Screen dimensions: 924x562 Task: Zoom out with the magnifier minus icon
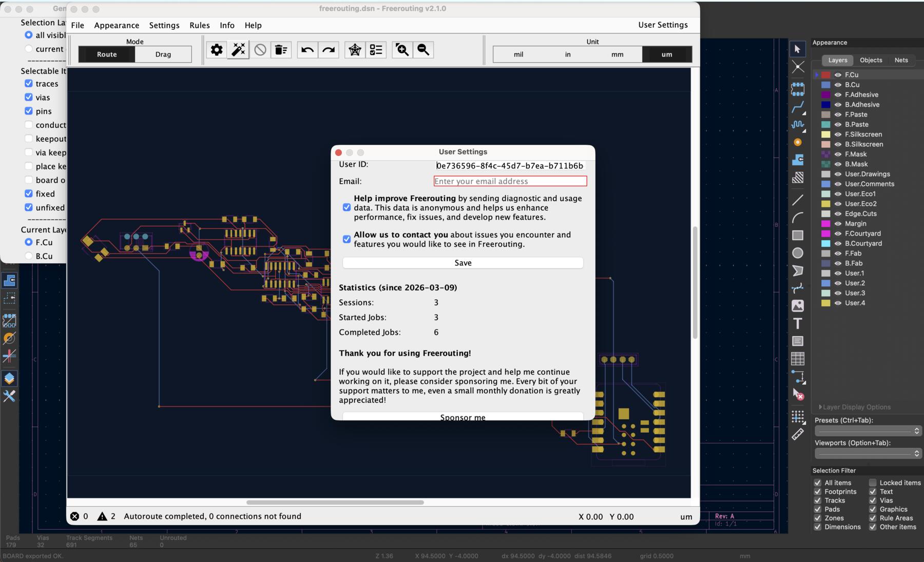(423, 50)
